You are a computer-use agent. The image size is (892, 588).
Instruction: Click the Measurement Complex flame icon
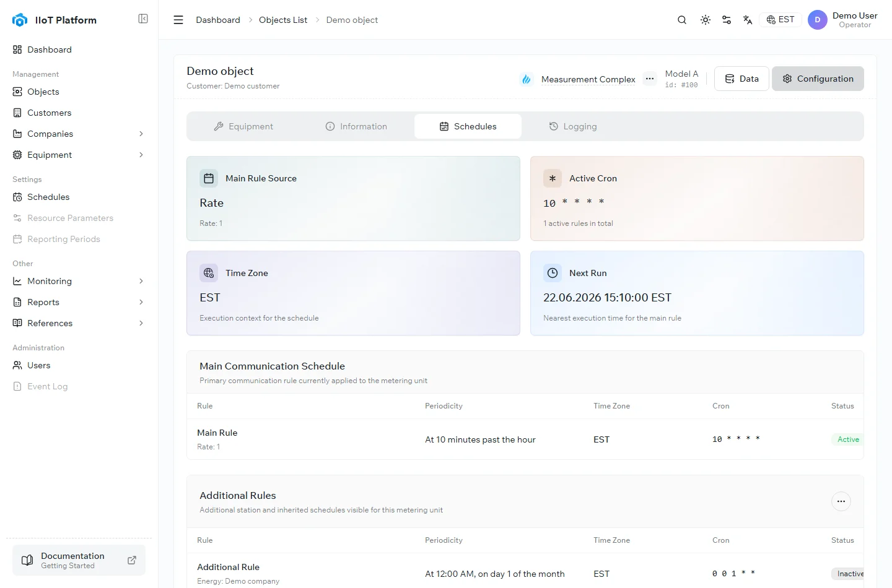(527, 79)
